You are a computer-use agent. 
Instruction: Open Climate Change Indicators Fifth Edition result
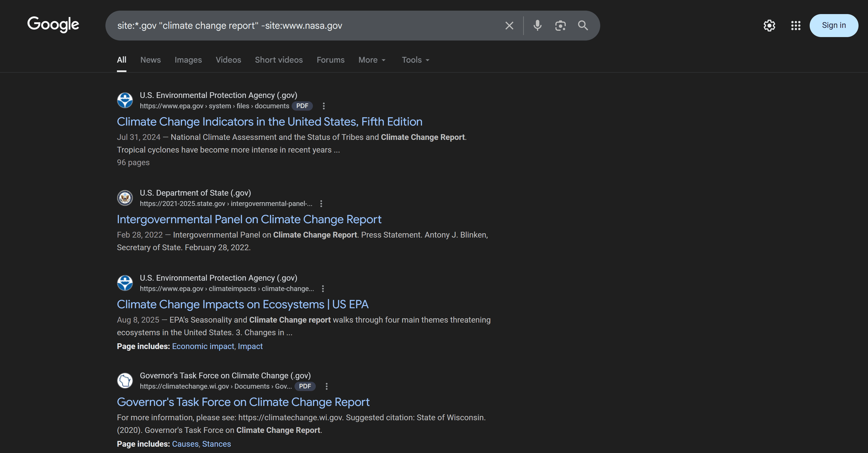pos(270,122)
